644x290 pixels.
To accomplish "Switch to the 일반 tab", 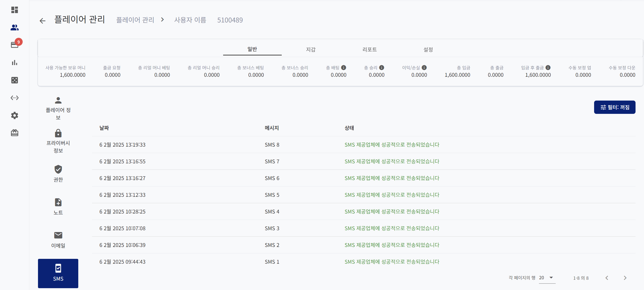I will 252,49.
